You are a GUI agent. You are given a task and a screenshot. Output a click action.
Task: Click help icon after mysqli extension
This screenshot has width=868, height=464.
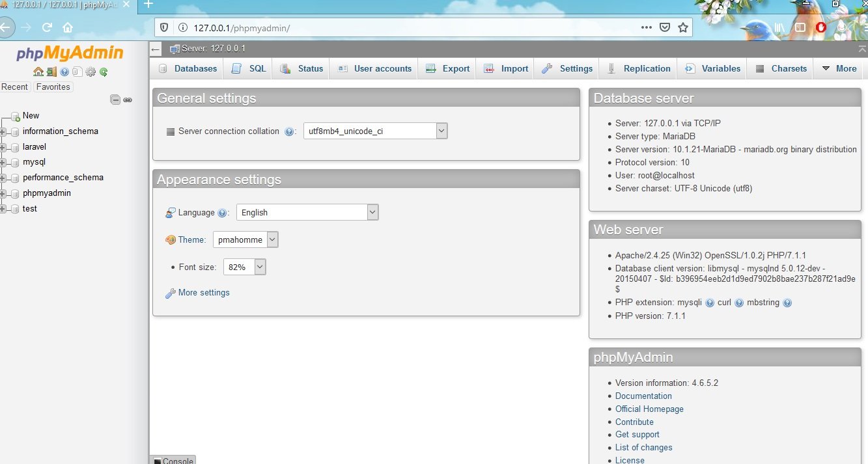(x=710, y=303)
